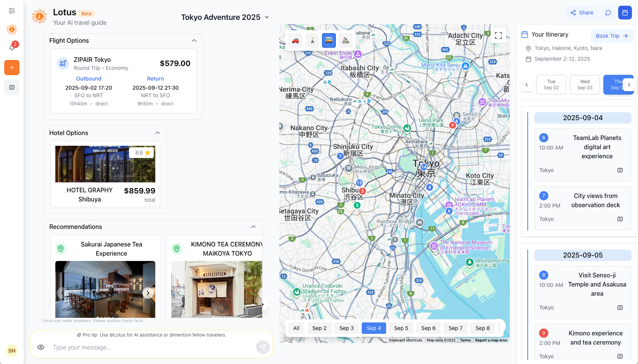Screen dimensions: 638x364
Task: Next photo in Sakurai Tea carousel
Action: point(148,293)
